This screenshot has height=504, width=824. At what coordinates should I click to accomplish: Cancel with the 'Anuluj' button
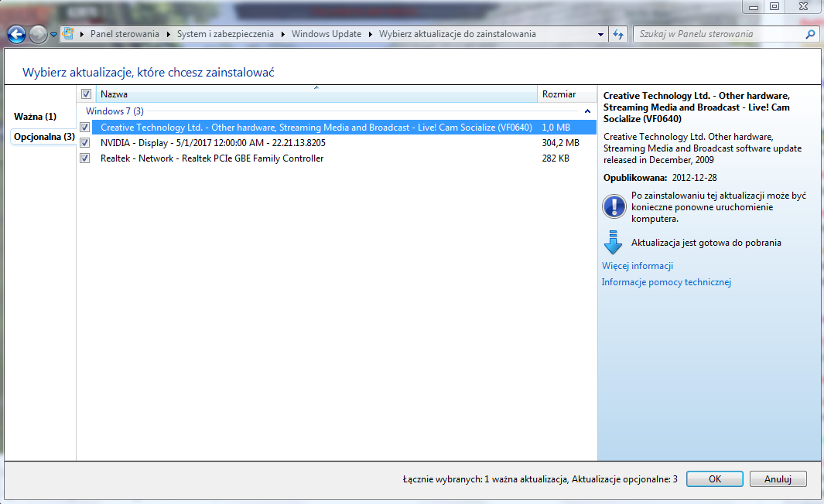pyautogui.click(x=778, y=478)
